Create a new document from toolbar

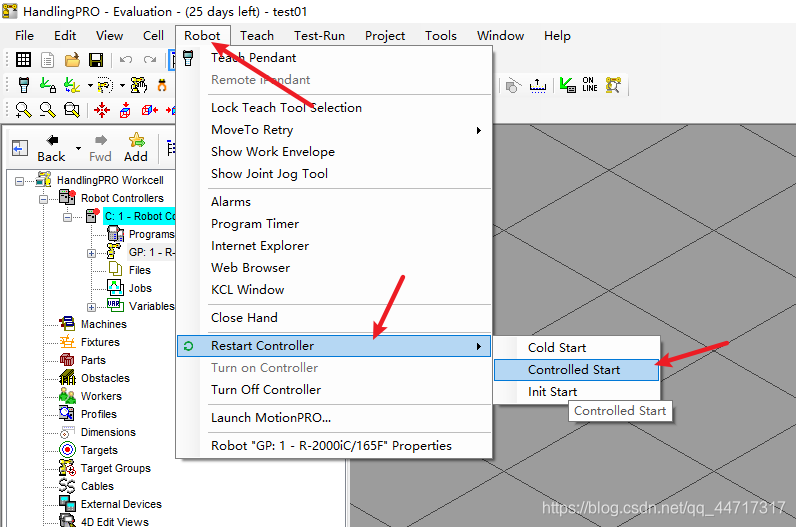pos(47,60)
